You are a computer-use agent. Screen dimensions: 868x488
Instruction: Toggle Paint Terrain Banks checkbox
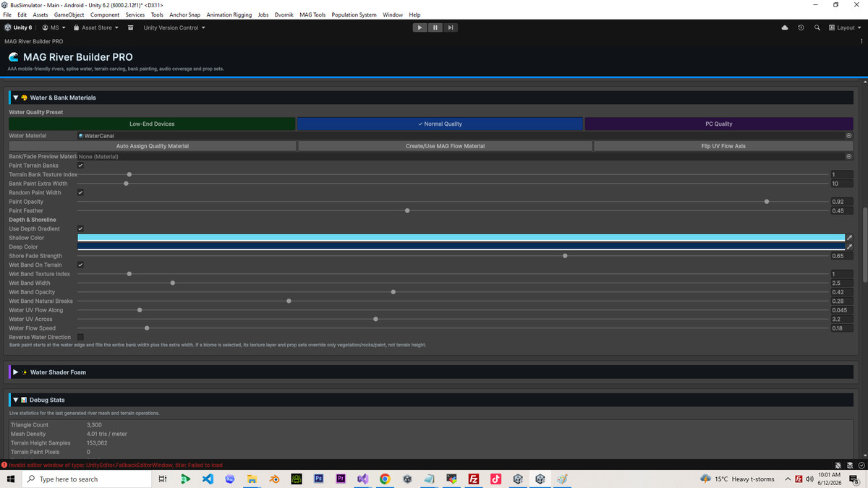[80, 166]
